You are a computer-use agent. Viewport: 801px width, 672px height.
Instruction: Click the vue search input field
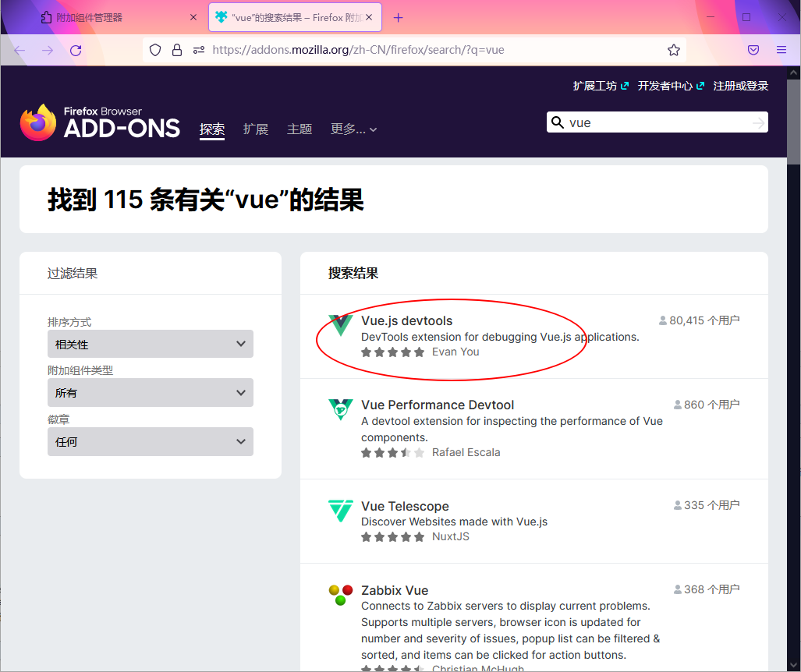click(657, 122)
